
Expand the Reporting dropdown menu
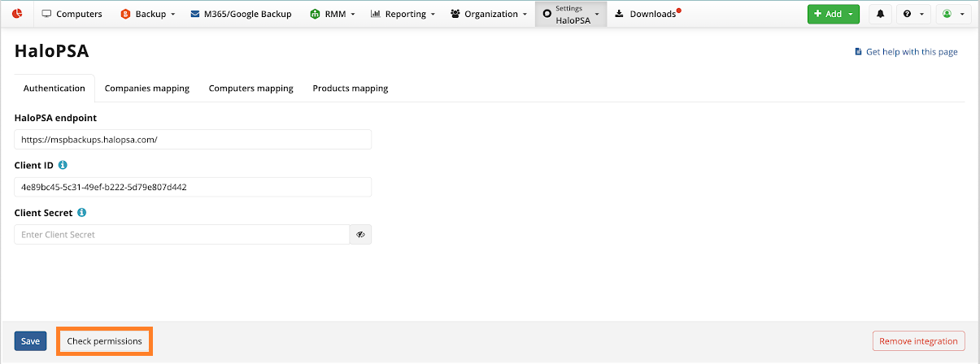coord(403,14)
